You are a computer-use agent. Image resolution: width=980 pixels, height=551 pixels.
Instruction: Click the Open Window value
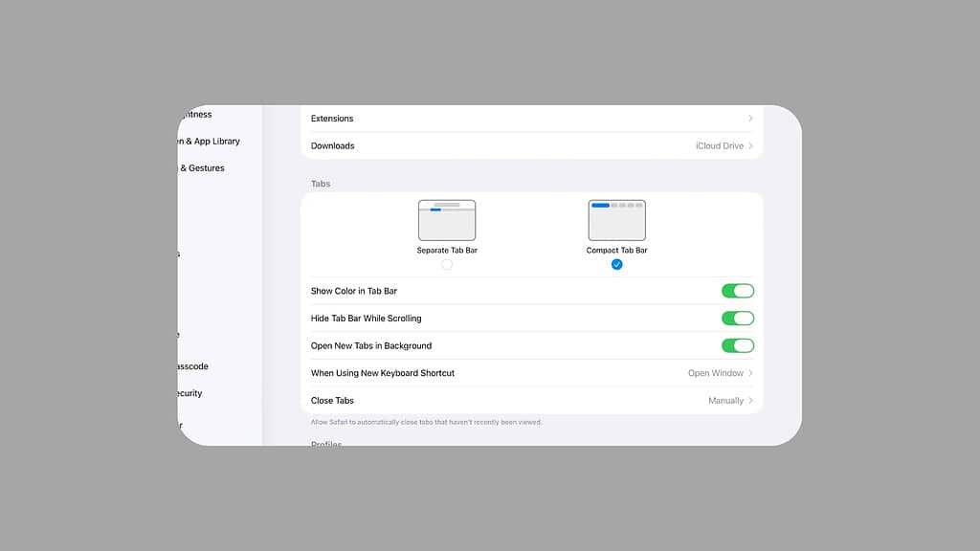716,373
